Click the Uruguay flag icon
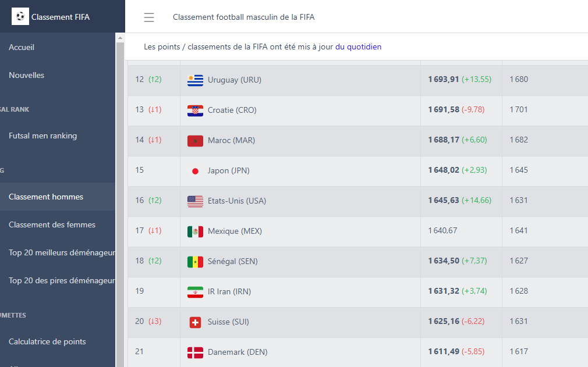The height and width of the screenshot is (367, 588). pyautogui.click(x=195, y=80)
